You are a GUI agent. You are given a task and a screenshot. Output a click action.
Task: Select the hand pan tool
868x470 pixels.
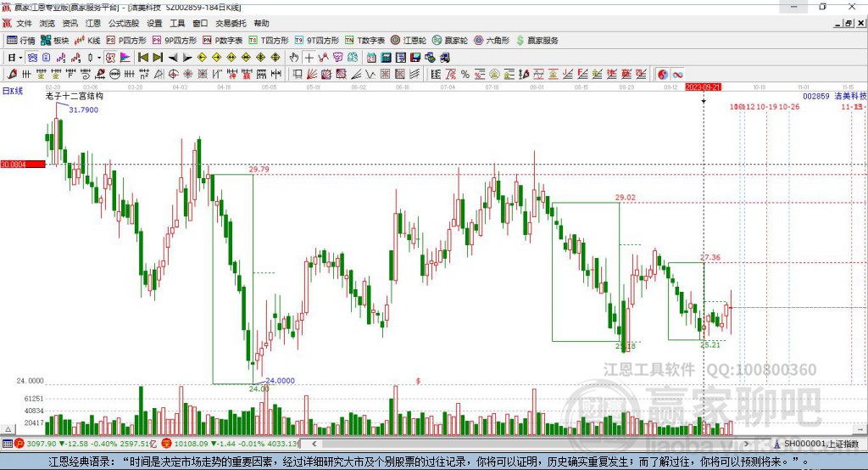[293, 58]
